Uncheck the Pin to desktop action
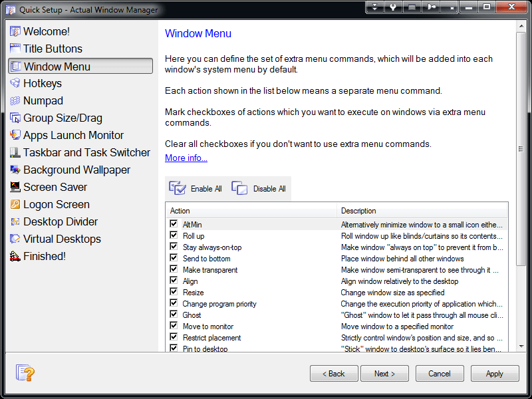Image resolution: width=532 pixels, height=399 pixels. pyautogui.click(x=174, y=348)
